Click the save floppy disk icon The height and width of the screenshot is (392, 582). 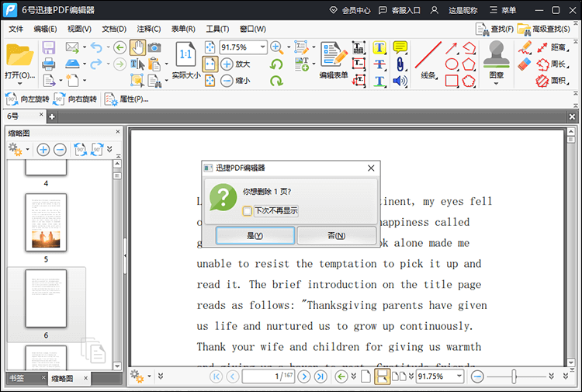click(49, 47)
